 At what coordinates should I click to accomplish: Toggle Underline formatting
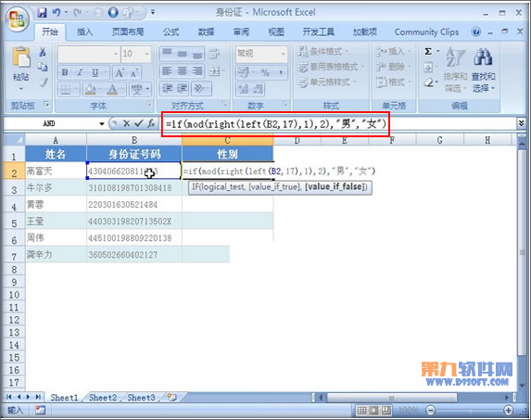click(95, 72)
